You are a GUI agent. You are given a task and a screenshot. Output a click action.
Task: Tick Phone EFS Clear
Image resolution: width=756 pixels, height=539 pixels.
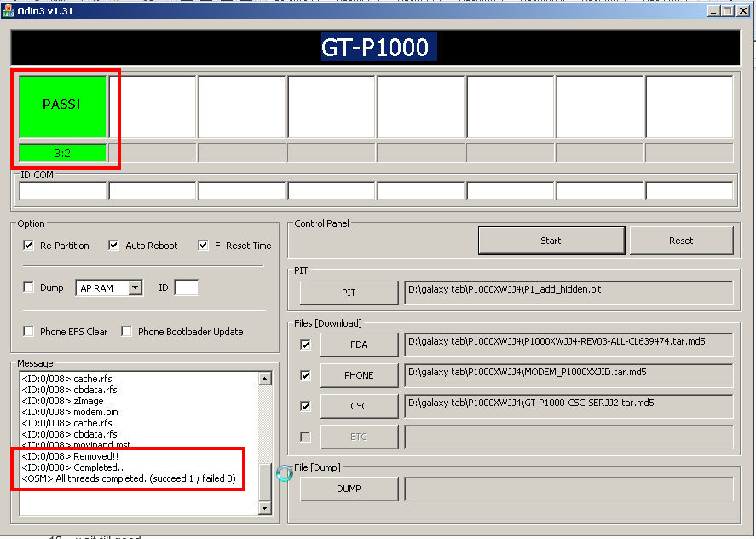click(28, 332)
